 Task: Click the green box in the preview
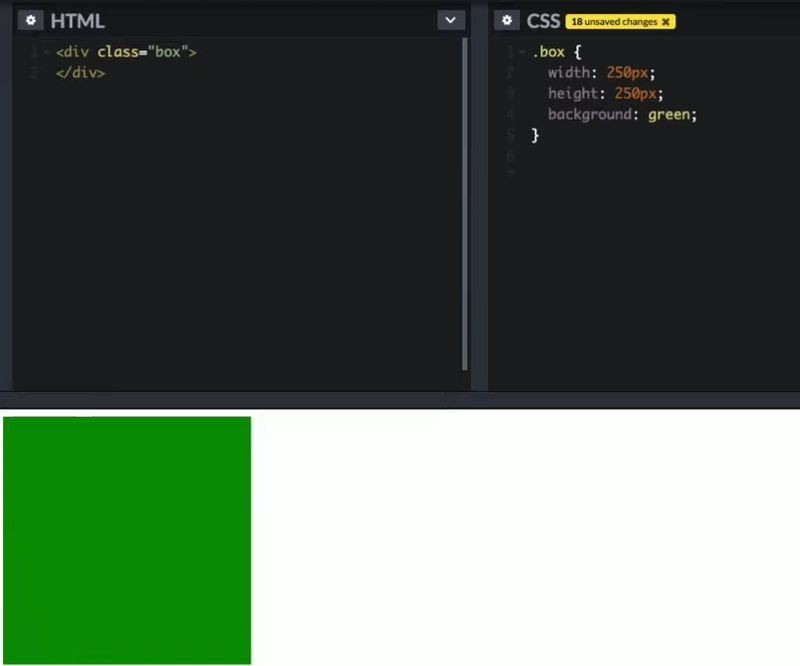click(x=127, y=540)
